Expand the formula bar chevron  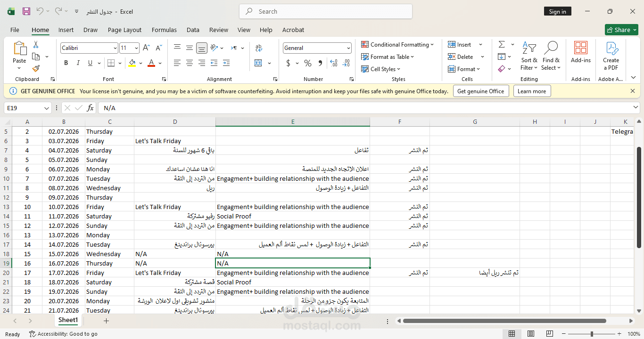(636, 108)
